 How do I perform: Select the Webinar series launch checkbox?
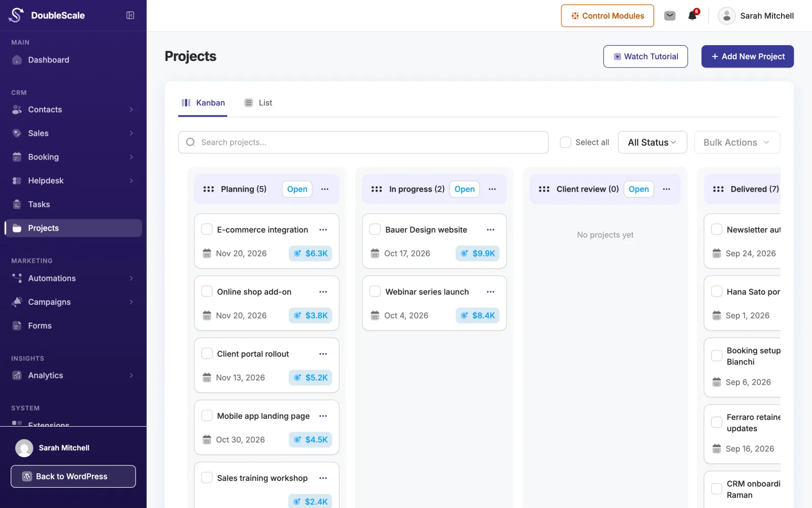coord(375,291)
